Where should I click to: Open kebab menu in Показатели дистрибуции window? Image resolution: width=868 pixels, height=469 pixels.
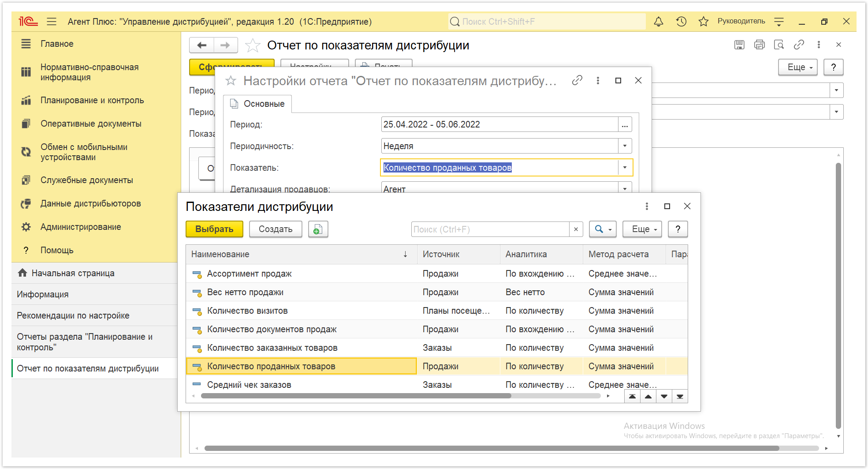[x=647, y=206]
